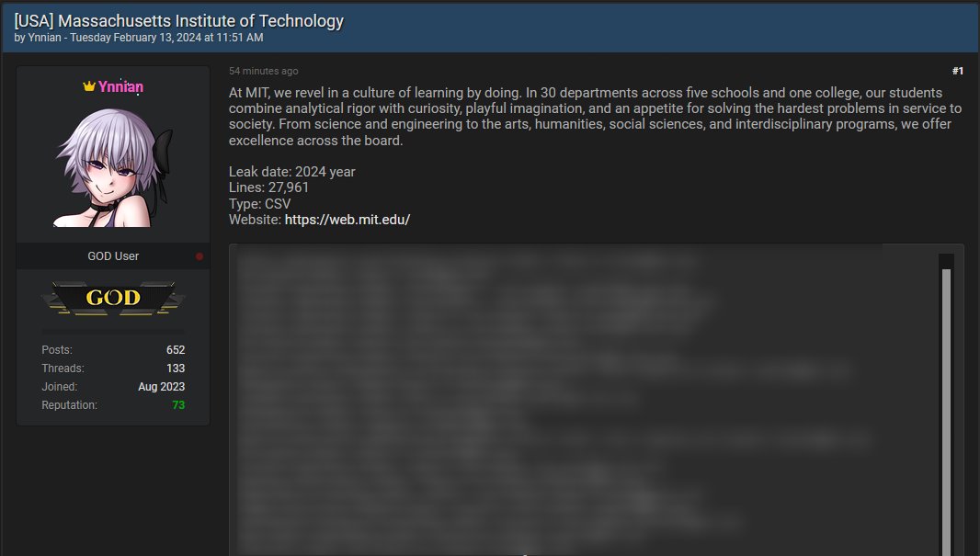Click the Threads count 133
Viewport: 980px width, 556px height.
(176, 369)
